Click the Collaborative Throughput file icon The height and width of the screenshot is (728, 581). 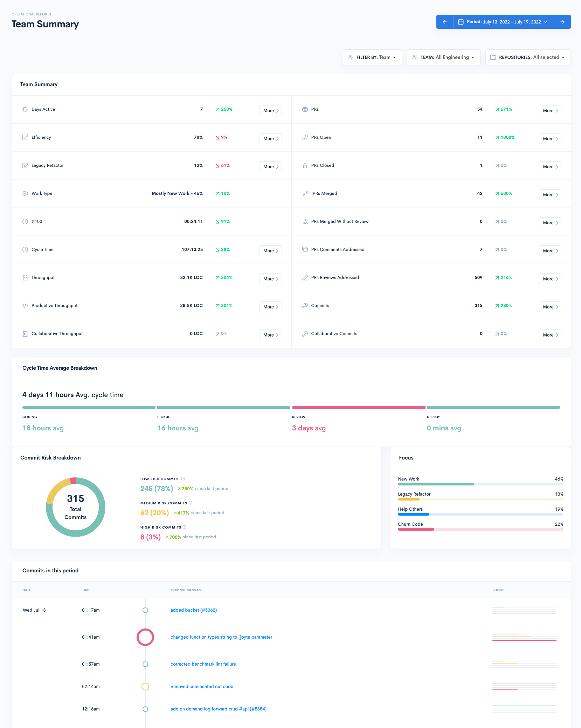[25, 334]
